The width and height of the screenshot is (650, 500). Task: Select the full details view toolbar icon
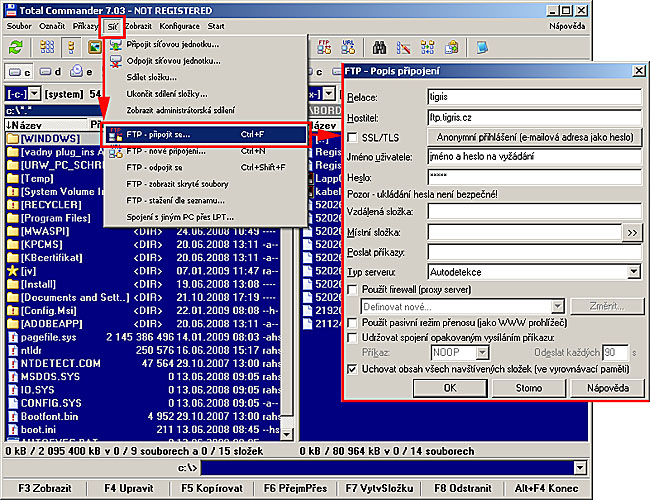71,47
